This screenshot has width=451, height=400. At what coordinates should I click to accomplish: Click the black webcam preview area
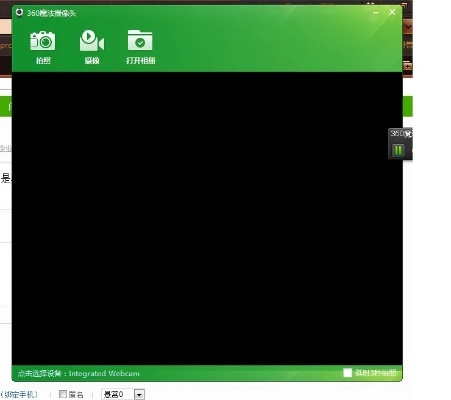(x=207, y=218)
